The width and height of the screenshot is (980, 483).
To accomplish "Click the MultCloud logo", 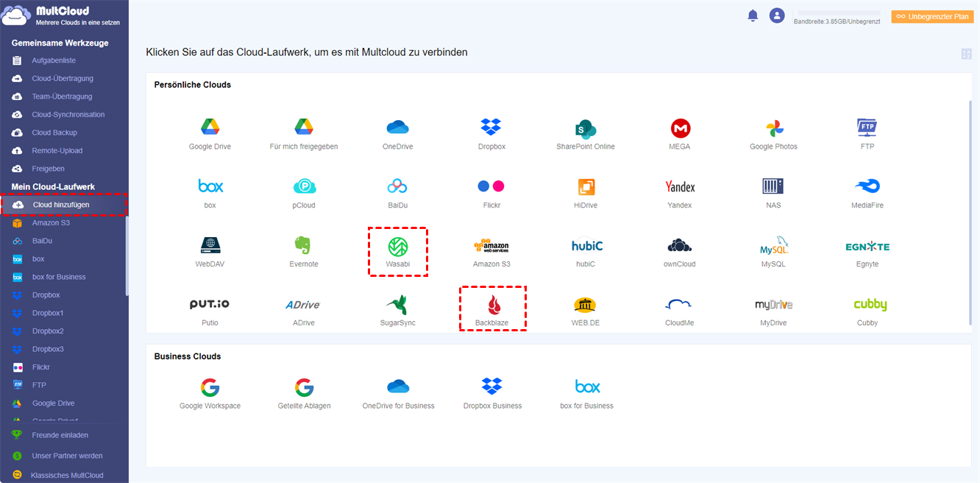I will [x=62, y=16].
